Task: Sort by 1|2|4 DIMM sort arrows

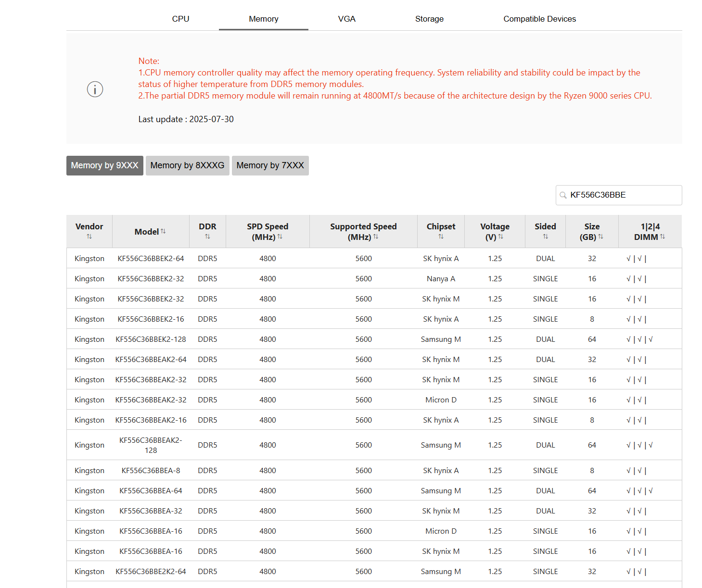Action: tap(663, 237)
